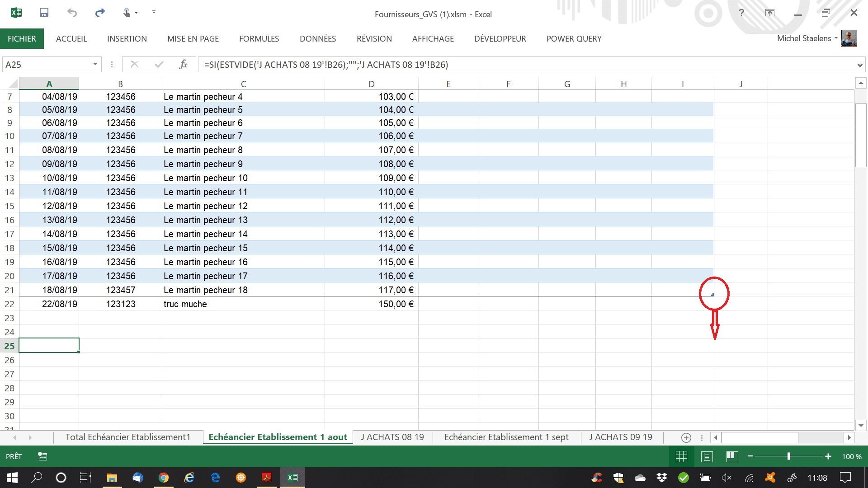Open the FORMULES ribbon tab
The image size is (868, 488).
259,39
